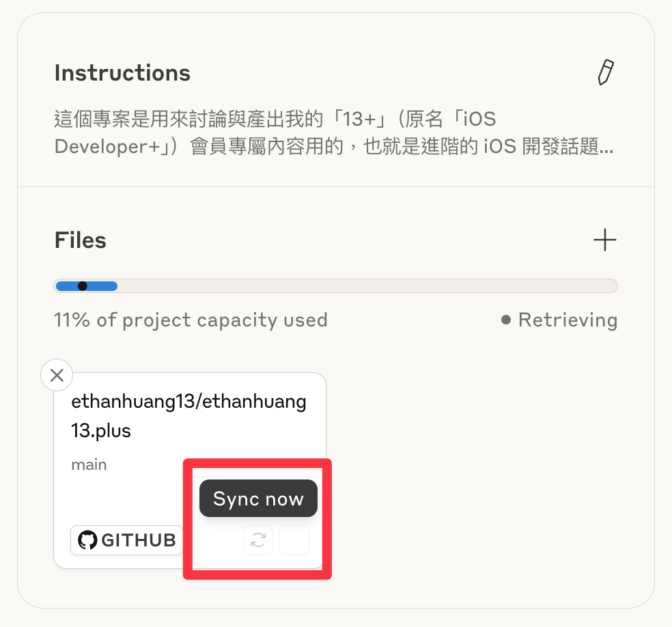672x627 pixels.
Task: Click the iOS Developer+ text line
Action: tap(334, 146)
